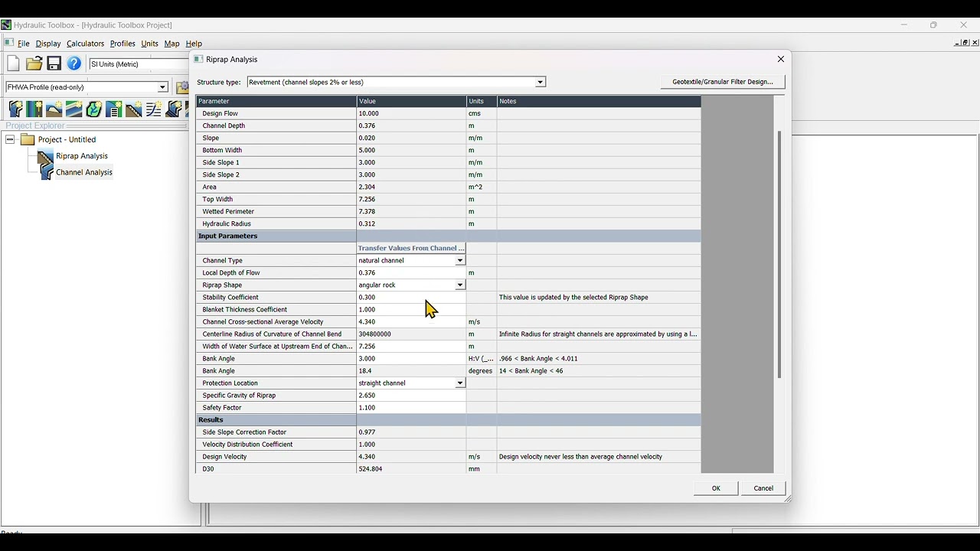Open the Protection Location dropdown
The image size is (980, 551).
click(459, 383)
